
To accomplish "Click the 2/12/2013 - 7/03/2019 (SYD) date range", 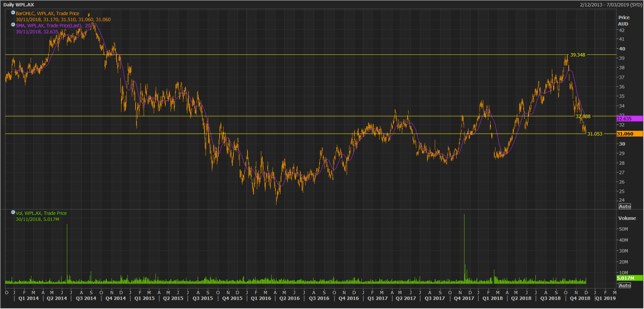I will point(611,5).
